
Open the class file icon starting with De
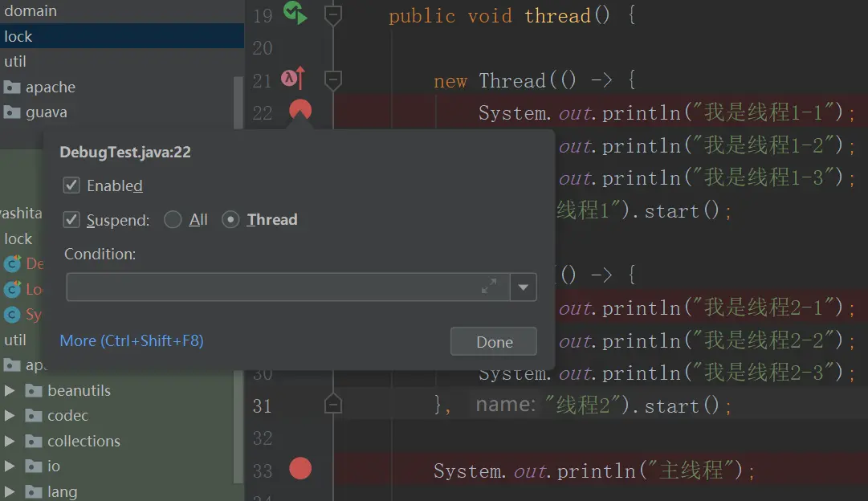(12, 263)
